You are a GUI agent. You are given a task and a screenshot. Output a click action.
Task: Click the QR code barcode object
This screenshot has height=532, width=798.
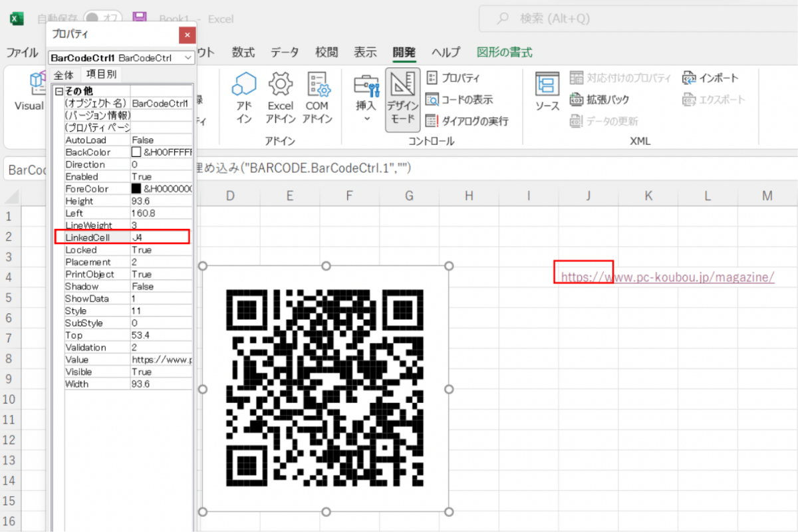(325, 388)
